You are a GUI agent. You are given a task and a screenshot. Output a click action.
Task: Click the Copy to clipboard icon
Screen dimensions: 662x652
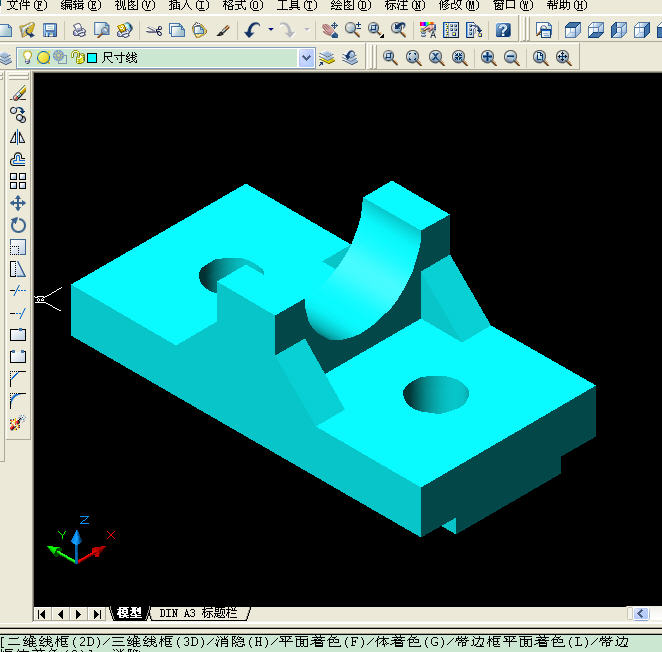177,30
